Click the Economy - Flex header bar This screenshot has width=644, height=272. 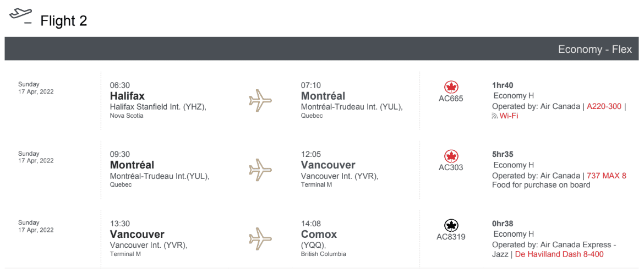[x=321, y=49]
